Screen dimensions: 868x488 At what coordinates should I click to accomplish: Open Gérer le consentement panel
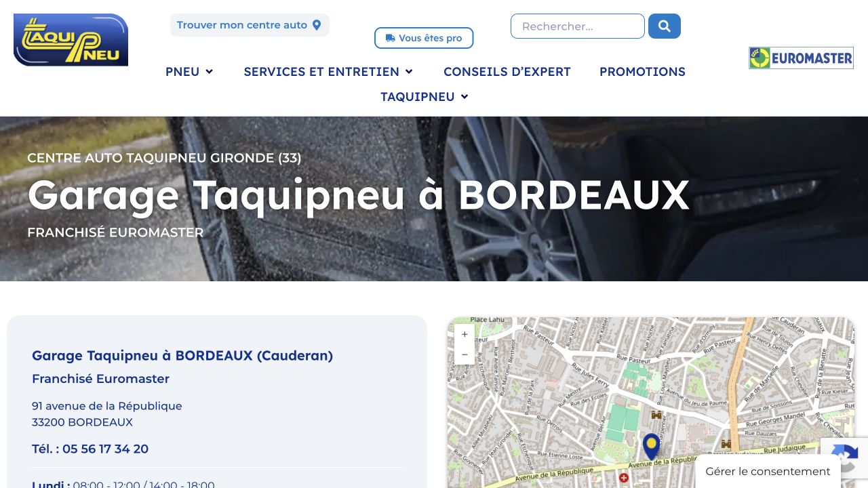click(x=768, y=471)
